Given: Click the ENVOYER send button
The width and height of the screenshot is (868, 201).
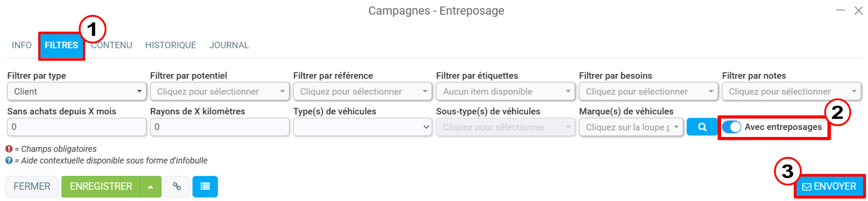Looking at the screenshot, I should tap(829, 186).
